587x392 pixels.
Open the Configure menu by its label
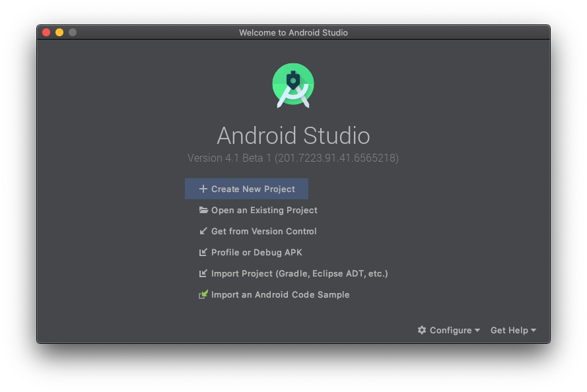coord(450,330)
